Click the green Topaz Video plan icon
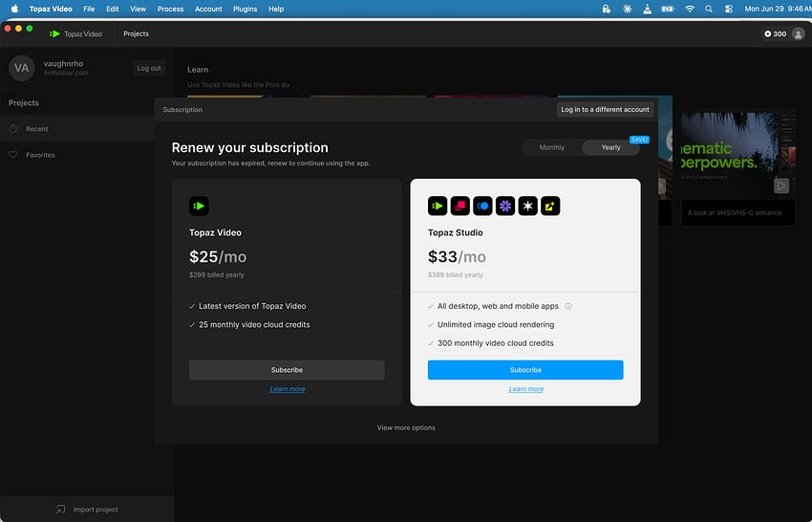Image resolution: width=812 pixels, height=522 pixels. (199, 206)
